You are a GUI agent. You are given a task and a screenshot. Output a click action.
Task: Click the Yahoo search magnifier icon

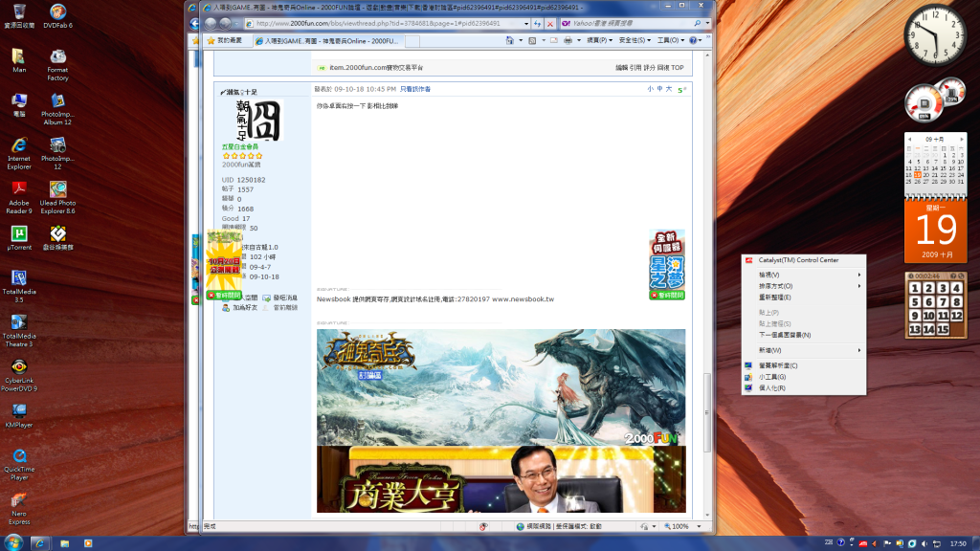[698, 24]
